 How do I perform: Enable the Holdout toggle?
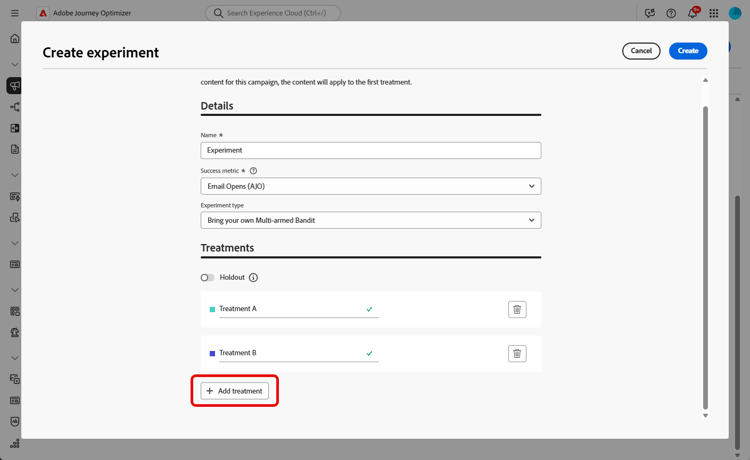pyautogui.click(x=207, y=278)
